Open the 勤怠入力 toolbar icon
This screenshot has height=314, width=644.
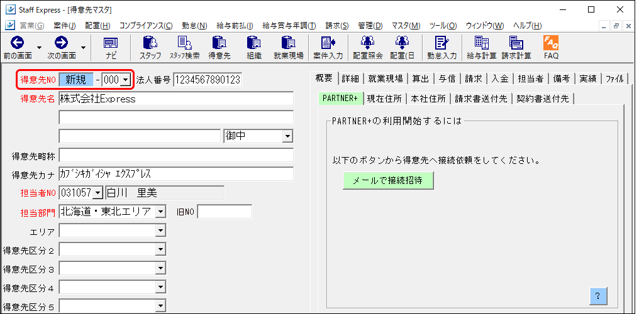[x=441, y=43]
